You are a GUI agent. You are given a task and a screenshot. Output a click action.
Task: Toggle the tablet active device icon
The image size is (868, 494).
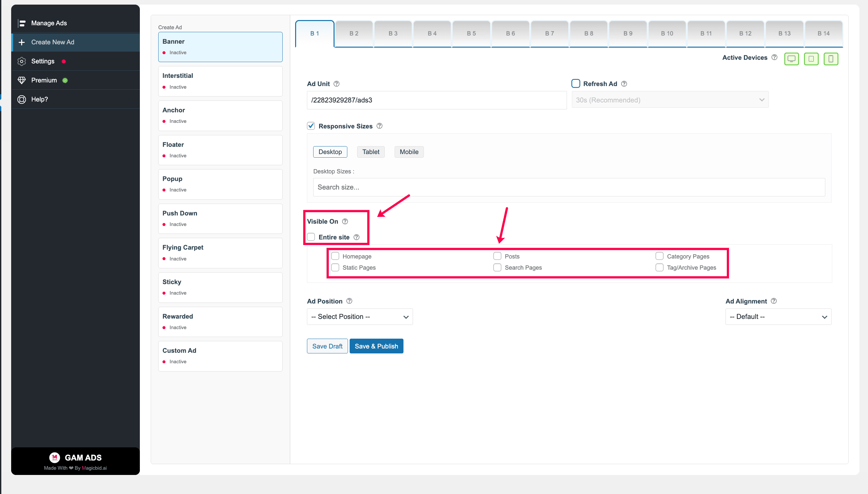pos(811,59)
